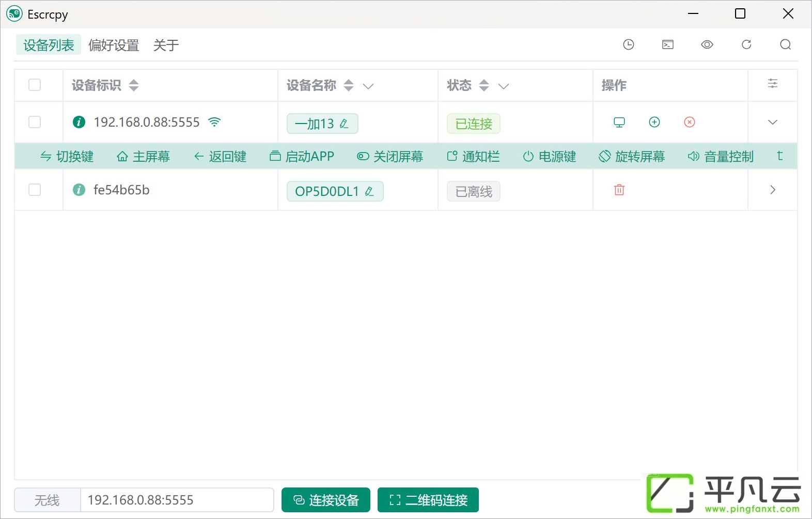Check the fe54b65b row checkbox
This screenshot has height=519, width=812.
point(35,190)
